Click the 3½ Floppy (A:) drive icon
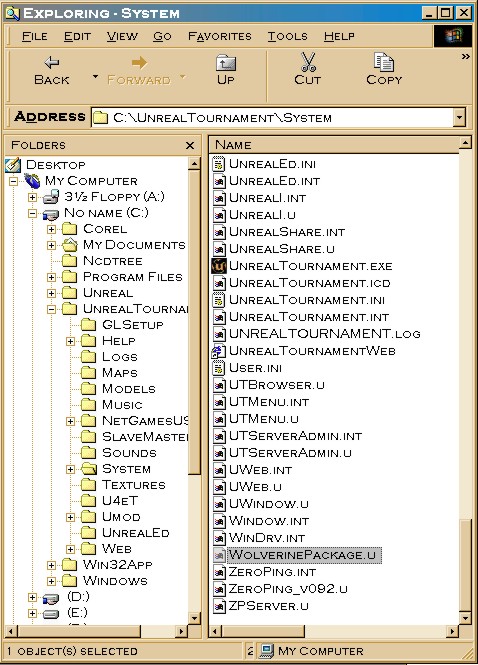 [52, 197]
